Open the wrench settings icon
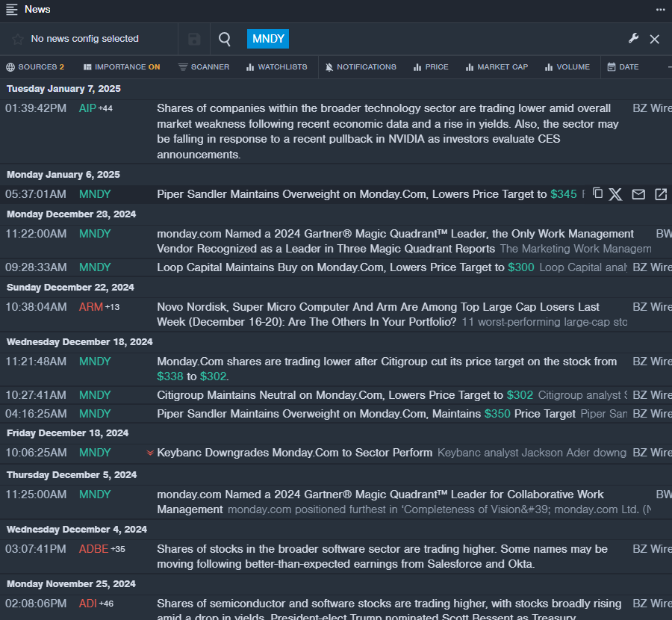This screenshot has height=620, width=672. tap(633, 39)
